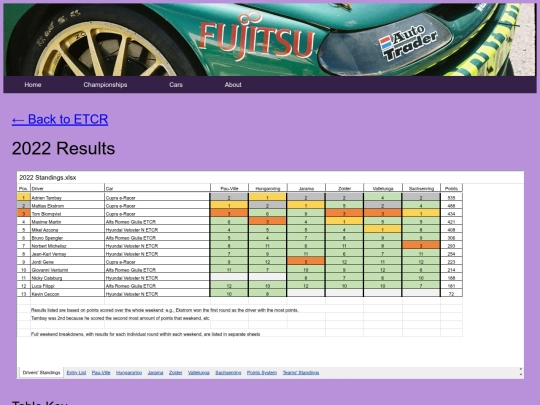Click the 2022 Standings.xlsx file title

48,178
